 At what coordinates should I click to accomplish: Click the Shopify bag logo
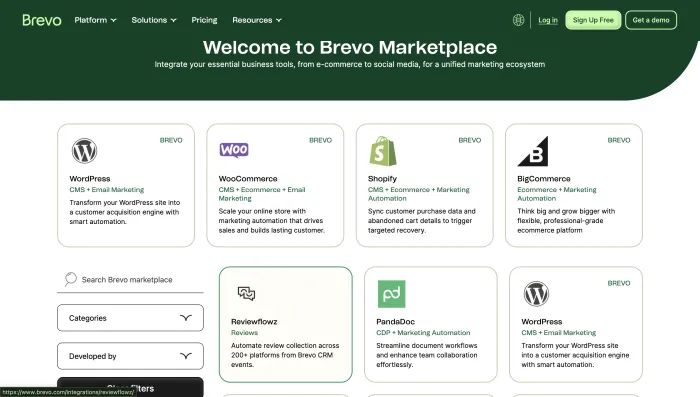coord(383,151)
